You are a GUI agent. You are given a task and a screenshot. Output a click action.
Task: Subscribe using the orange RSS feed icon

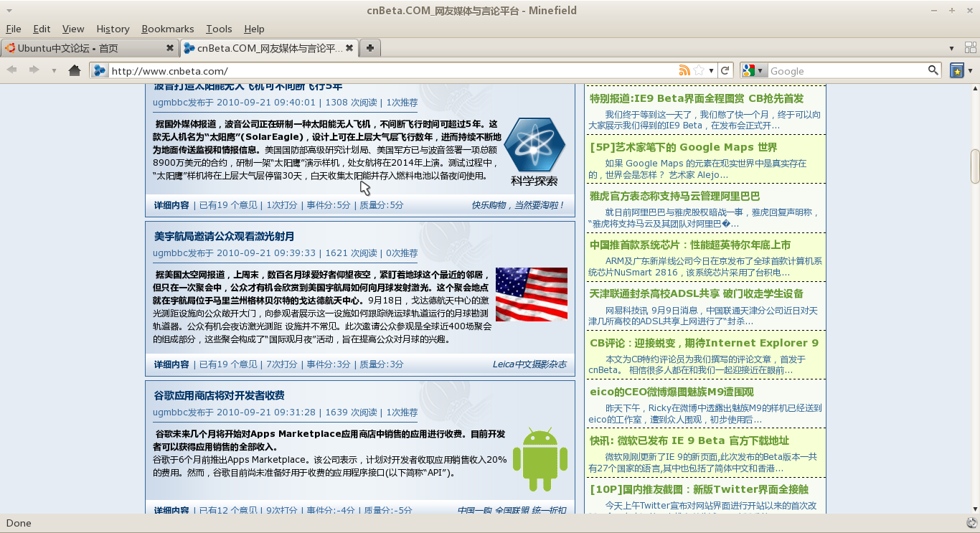tap(684, 70)
